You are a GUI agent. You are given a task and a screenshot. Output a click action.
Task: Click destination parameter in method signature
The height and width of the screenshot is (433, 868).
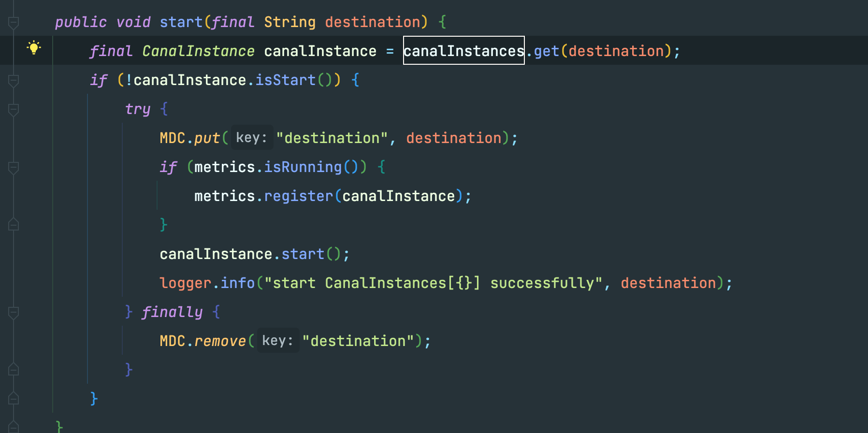pyautogui.click(x=373, y=22)
